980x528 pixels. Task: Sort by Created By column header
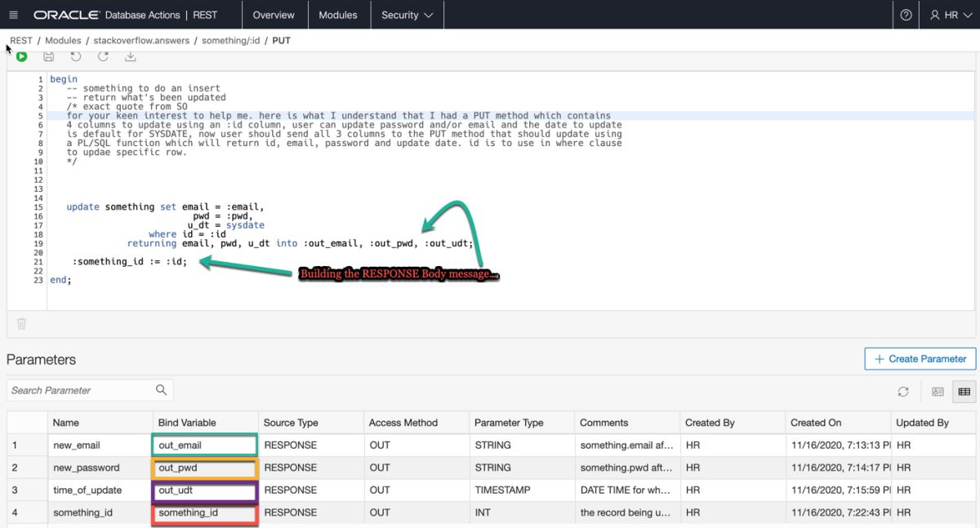732,423
